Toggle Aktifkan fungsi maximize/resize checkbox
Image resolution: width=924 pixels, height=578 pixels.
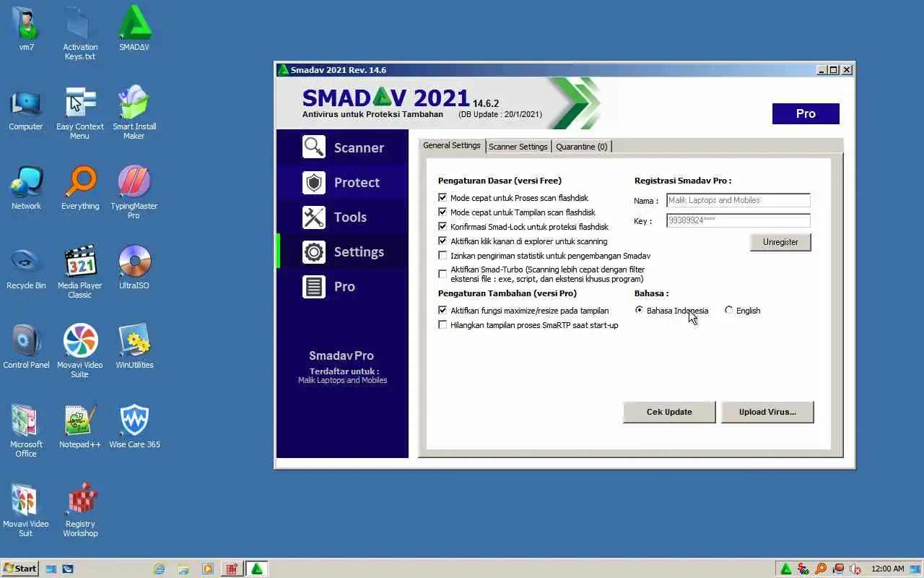pos(443,310)
